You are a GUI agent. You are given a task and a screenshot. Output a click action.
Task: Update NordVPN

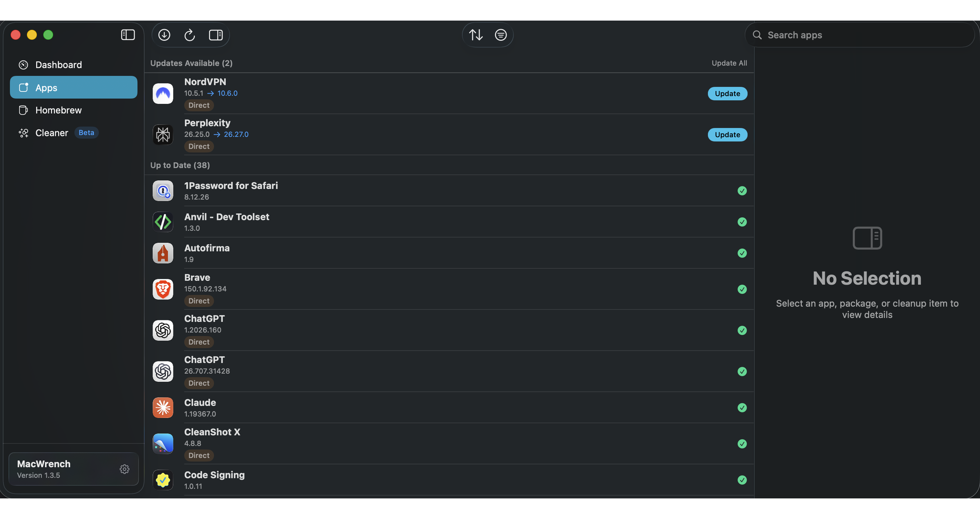pyautogui.click(x=727, y=93)
